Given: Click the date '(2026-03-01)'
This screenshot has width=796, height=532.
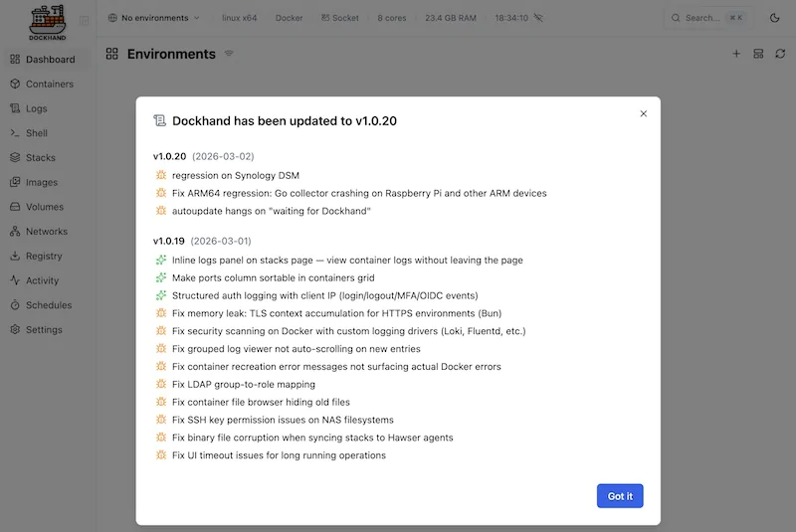Looking at the screenshot, I should click(221, 241).
